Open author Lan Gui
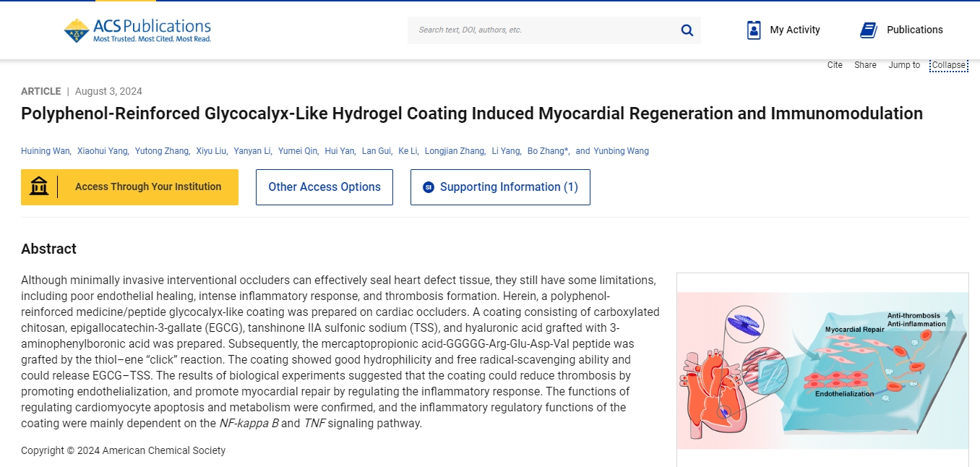The height and width of the screenshot is (467, 980). tap(376, 151)
